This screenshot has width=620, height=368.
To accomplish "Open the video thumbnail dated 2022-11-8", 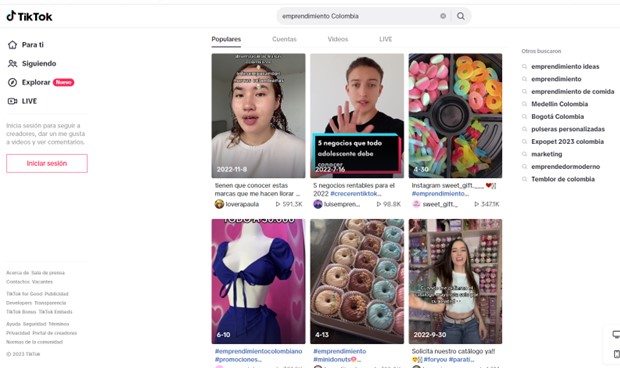I will pos(258,115).
